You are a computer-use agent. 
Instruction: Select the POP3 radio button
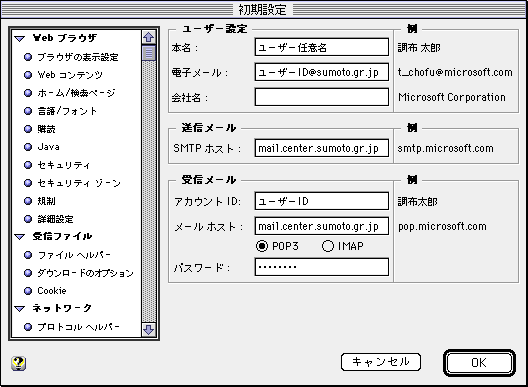[262, 246]
